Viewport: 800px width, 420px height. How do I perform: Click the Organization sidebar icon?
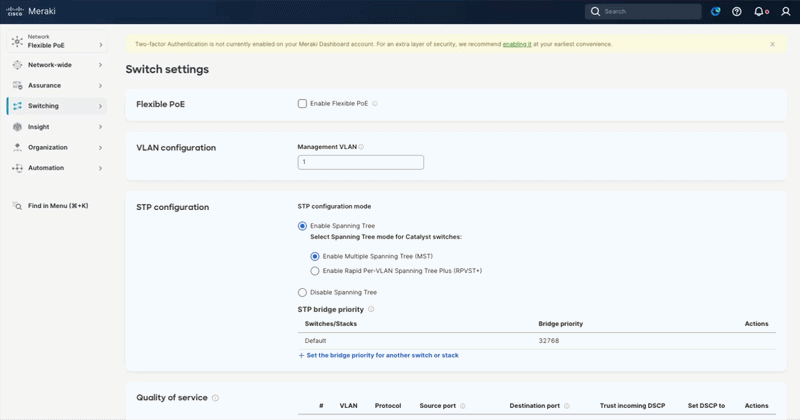tap(17, 147)
